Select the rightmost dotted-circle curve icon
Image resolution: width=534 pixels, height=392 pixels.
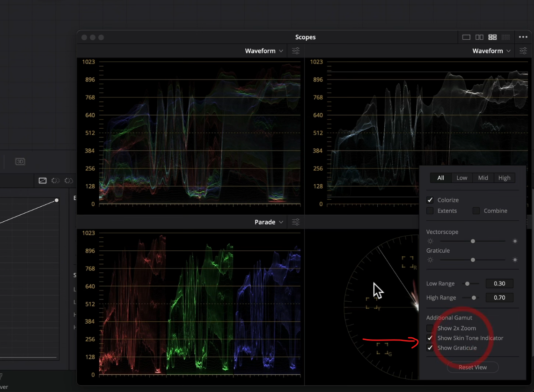[x=68, y=181]
